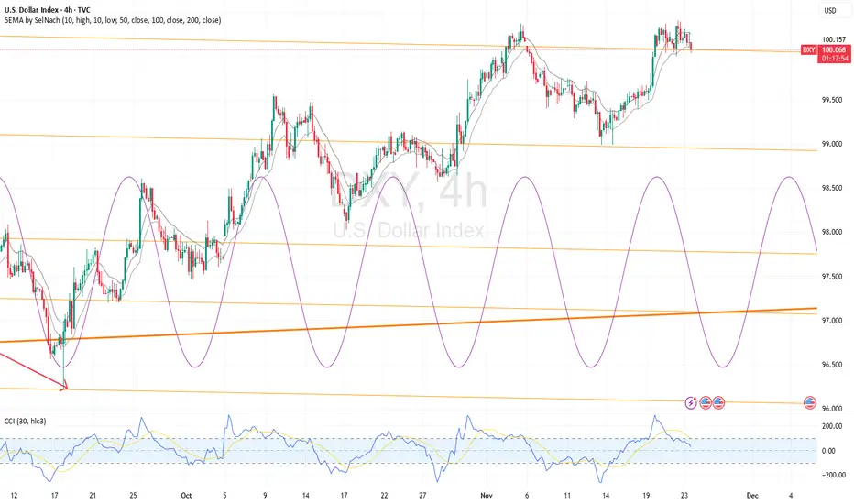Click the Dec label on time axis
The image size is (854, 504).
(x=752, y=495)
